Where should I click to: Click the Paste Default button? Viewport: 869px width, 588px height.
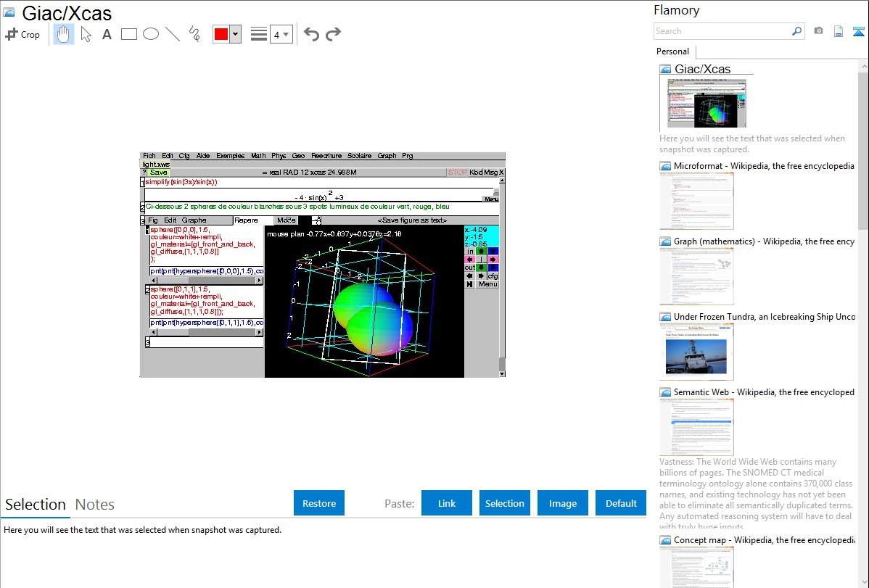(x=621, y=503)
